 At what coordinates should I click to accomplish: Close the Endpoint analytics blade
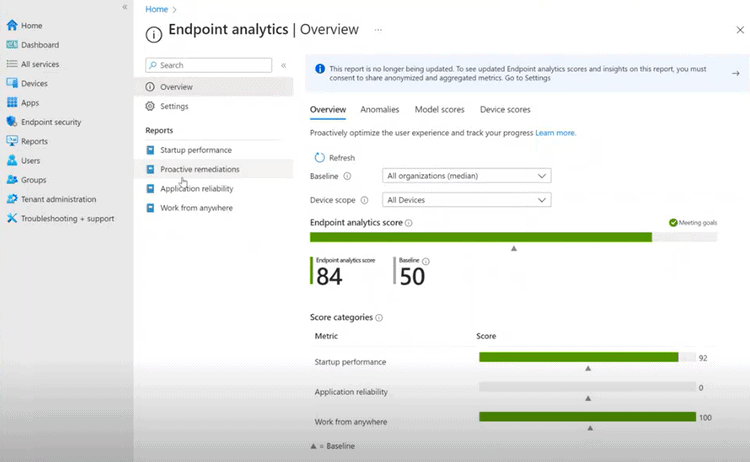point(740,30)
